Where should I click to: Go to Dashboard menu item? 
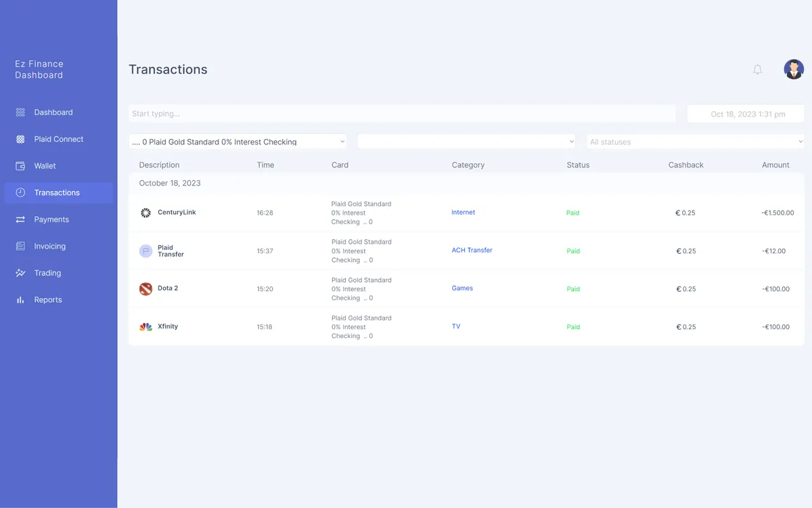coord(59,112)
